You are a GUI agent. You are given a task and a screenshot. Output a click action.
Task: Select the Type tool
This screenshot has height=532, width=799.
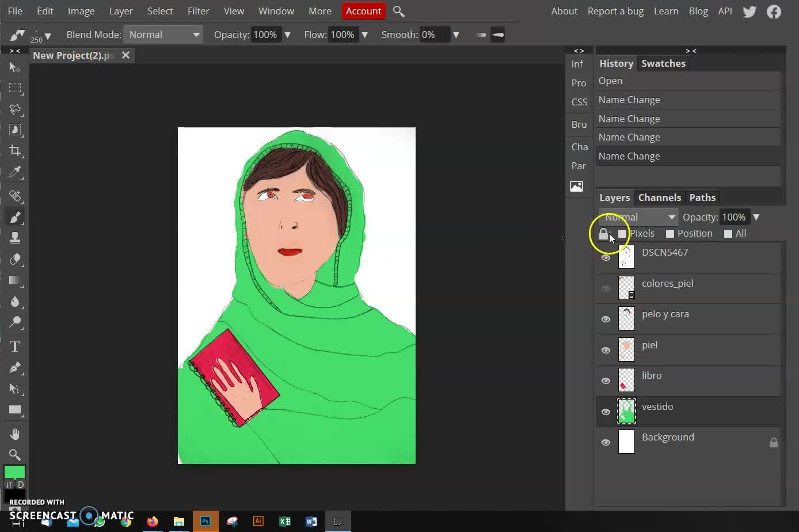[15, 347]
